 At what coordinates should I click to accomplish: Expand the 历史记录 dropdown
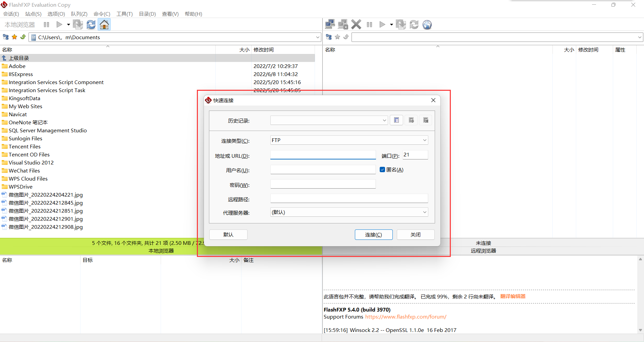point(384,120)
